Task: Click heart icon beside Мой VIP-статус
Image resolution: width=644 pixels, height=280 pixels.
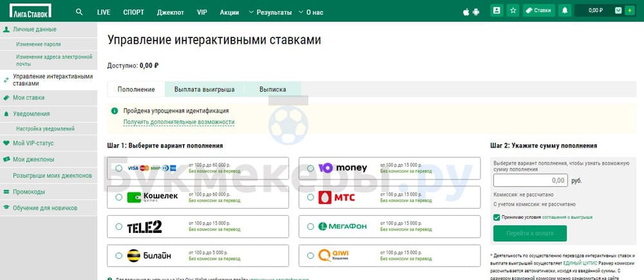Action: coord(6,144)
